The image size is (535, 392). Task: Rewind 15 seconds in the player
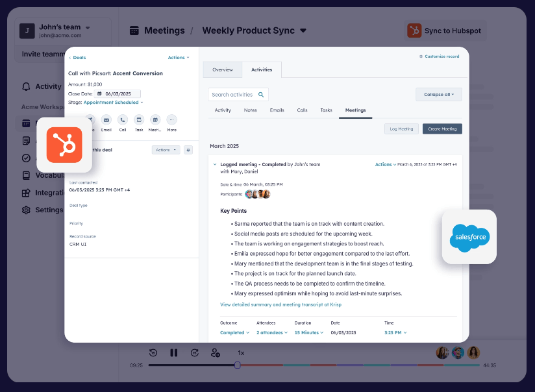point(153,353)
